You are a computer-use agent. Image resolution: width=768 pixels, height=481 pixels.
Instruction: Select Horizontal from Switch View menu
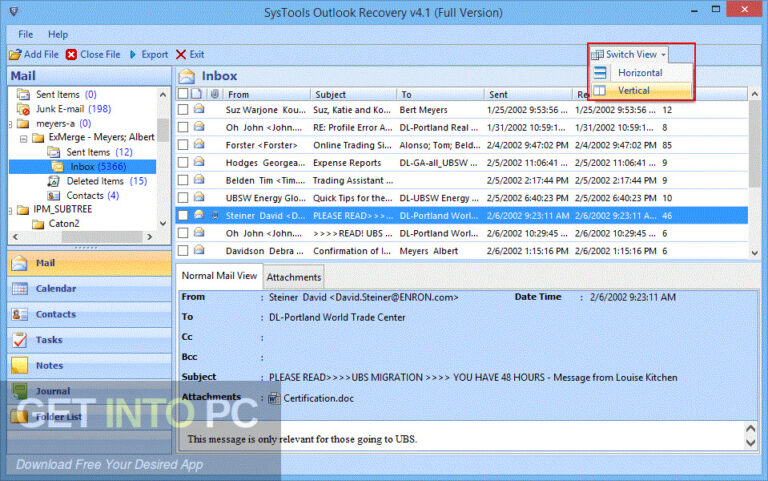[x=642, y=72]
